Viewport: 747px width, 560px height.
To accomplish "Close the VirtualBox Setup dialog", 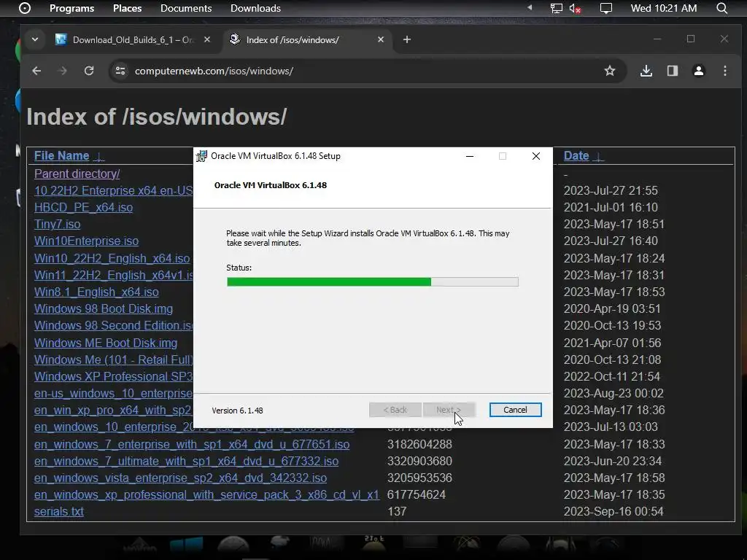I will click(536, 156).
